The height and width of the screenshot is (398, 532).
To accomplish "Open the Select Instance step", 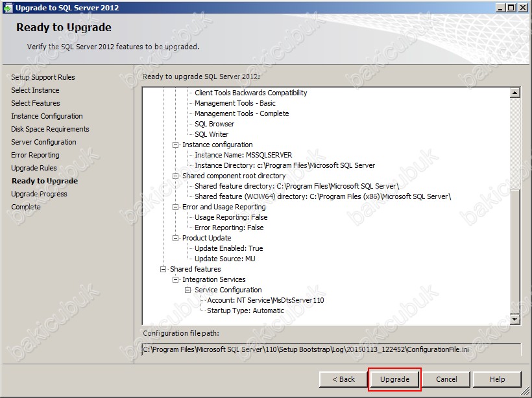I will click(x=35, y=90).
